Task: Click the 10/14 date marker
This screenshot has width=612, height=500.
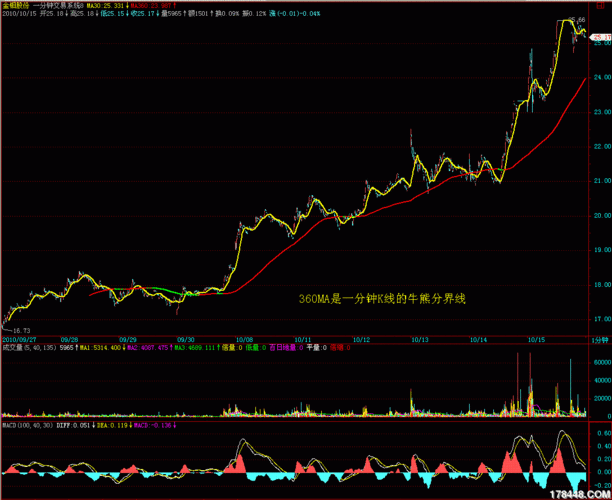Action: (x=478, y=340)
